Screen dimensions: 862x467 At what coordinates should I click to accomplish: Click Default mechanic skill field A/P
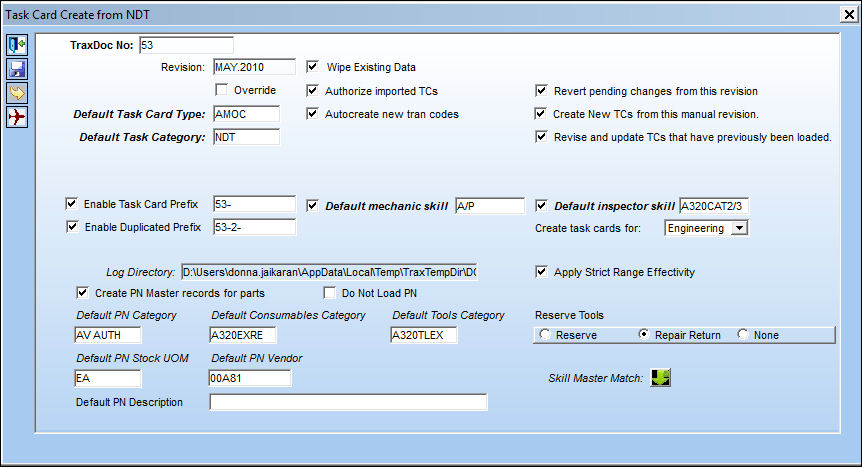tap(490, 206)
